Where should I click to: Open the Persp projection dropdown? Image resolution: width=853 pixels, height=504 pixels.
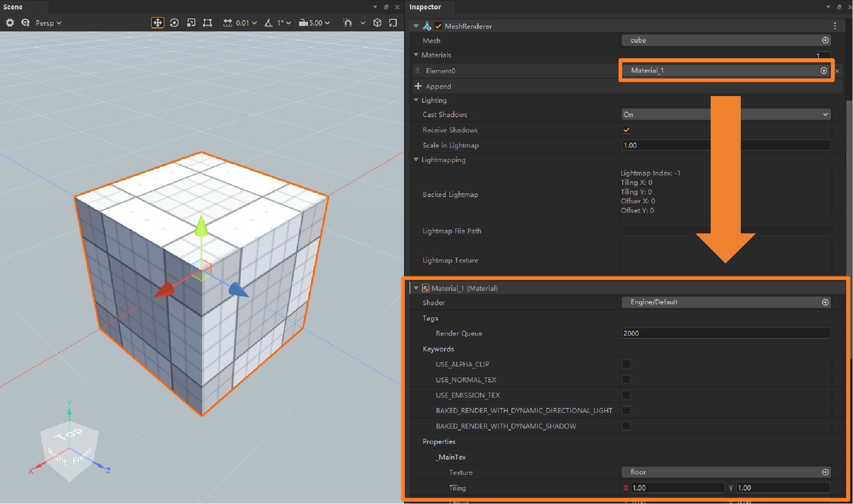pos(48,22)
